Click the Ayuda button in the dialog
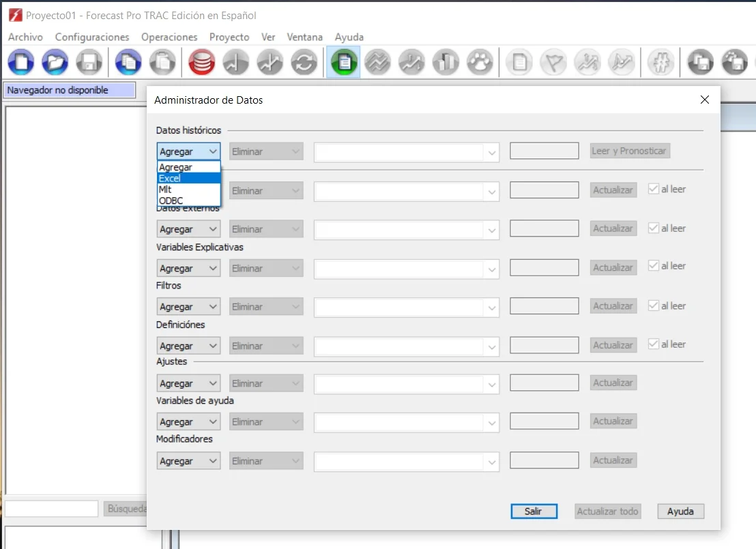Image resolution: width=756 pixels, height=549 pixels. (680, 511)
